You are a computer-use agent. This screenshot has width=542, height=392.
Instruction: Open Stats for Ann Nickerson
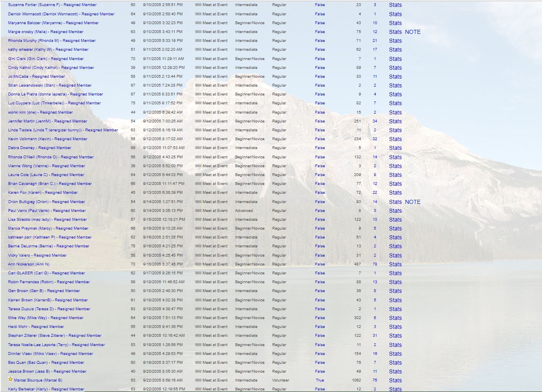tap(395, 264)
